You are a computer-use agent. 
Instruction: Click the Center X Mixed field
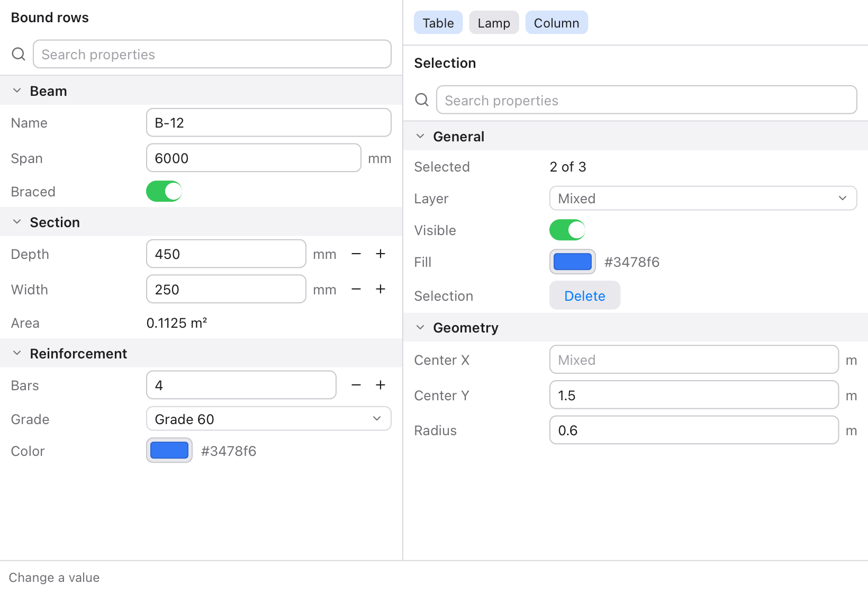pos(694,360)
